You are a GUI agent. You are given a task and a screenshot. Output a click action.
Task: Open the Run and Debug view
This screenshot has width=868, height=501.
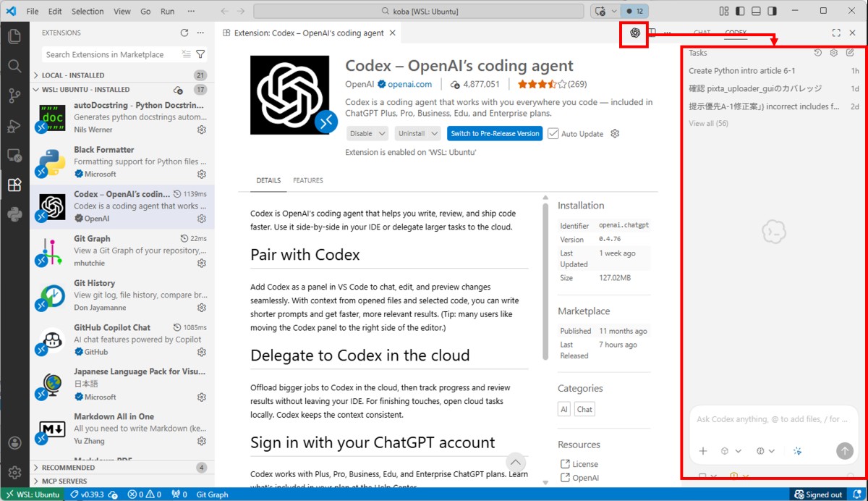[14, 125]
